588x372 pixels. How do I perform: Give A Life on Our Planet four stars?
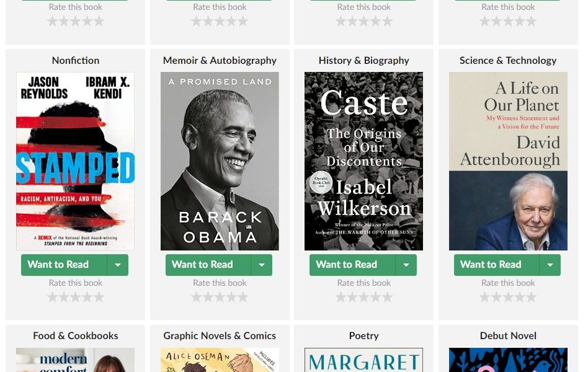pos(520,298)
